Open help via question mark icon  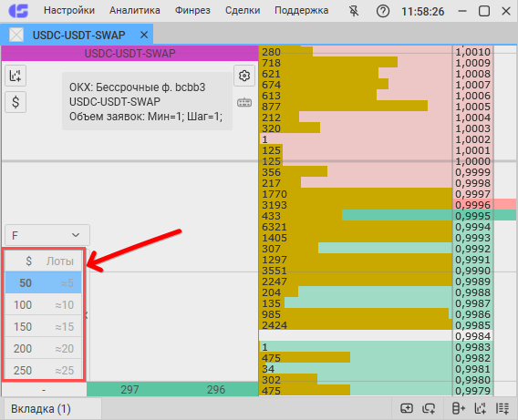(383, 11)
